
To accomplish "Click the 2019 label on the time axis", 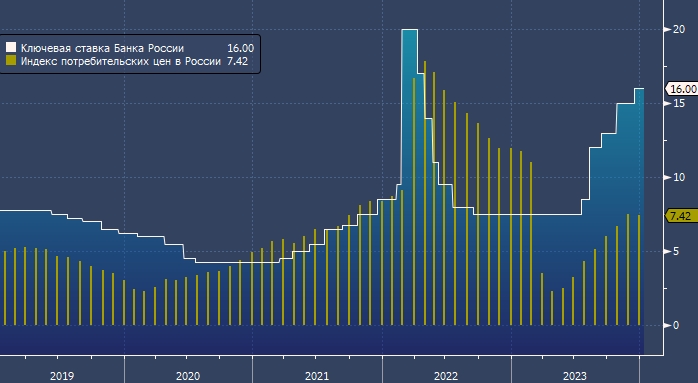I will (x=62, y=376).
